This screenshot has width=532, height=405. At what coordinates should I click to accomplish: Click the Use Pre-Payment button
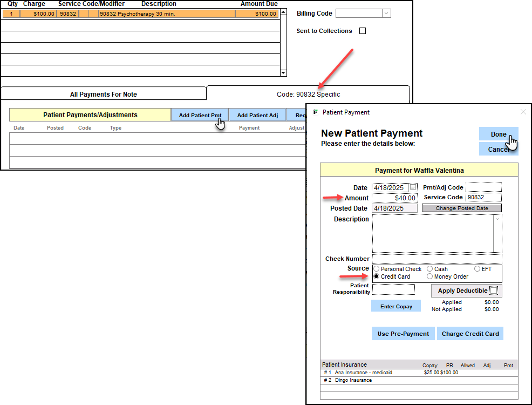click(x=403, y=334)
